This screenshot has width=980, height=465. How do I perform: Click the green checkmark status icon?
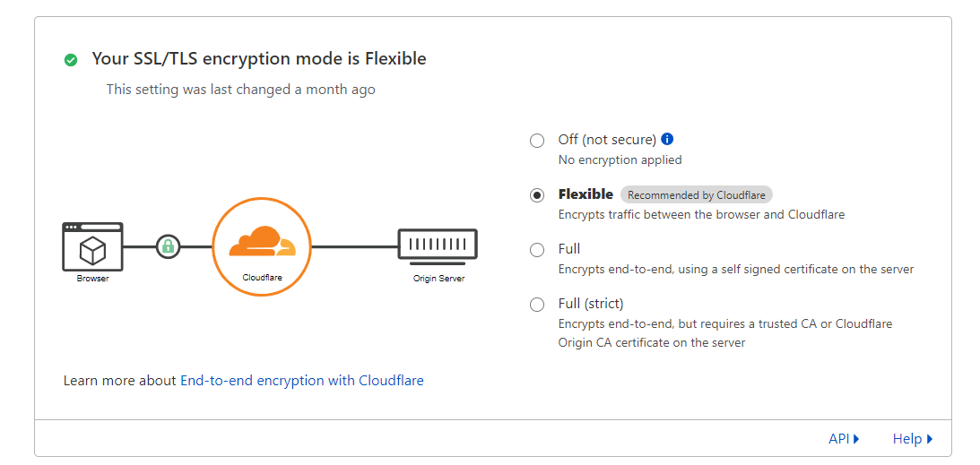click(x=71, y=60)
